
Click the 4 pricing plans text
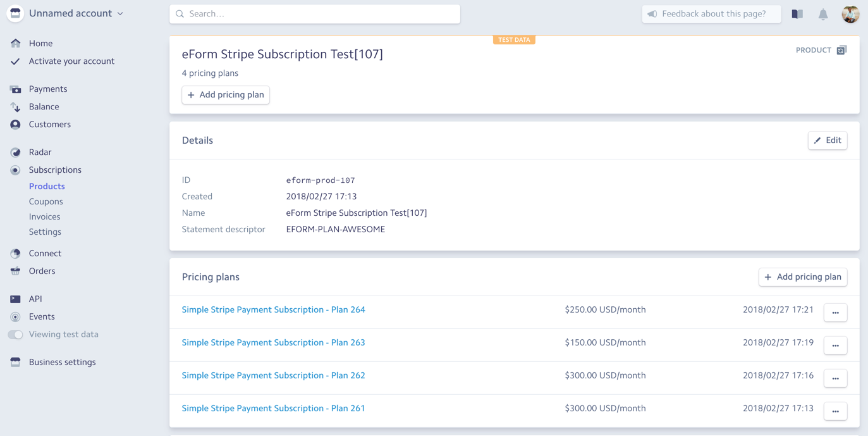point(211,73)
